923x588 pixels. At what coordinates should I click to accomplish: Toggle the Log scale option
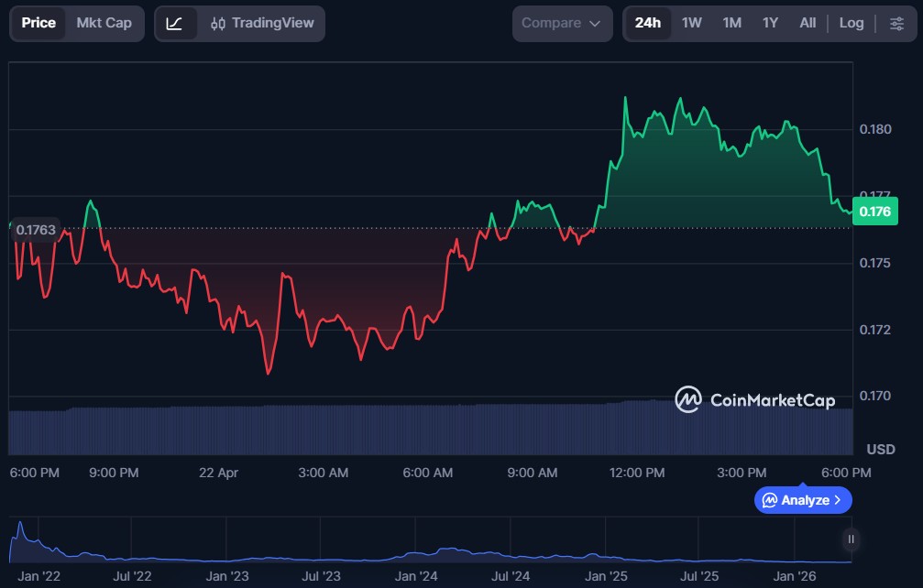pyautogui.click(x=852, y=23)
